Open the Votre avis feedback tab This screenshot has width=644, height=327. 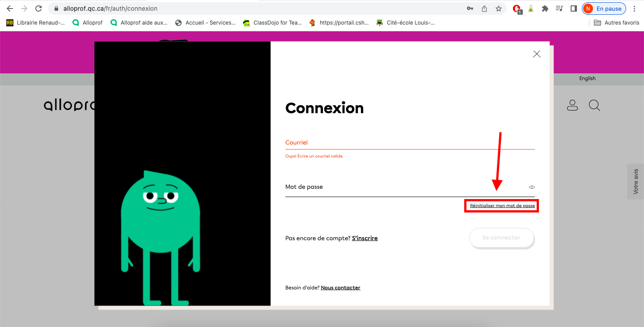pyautogui.click(x=636, y=181)
